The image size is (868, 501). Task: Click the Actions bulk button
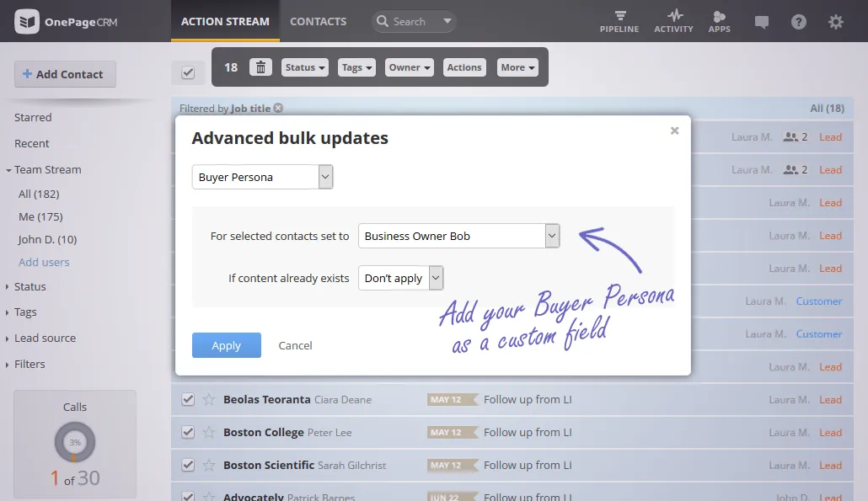click(x=464, y=67)
